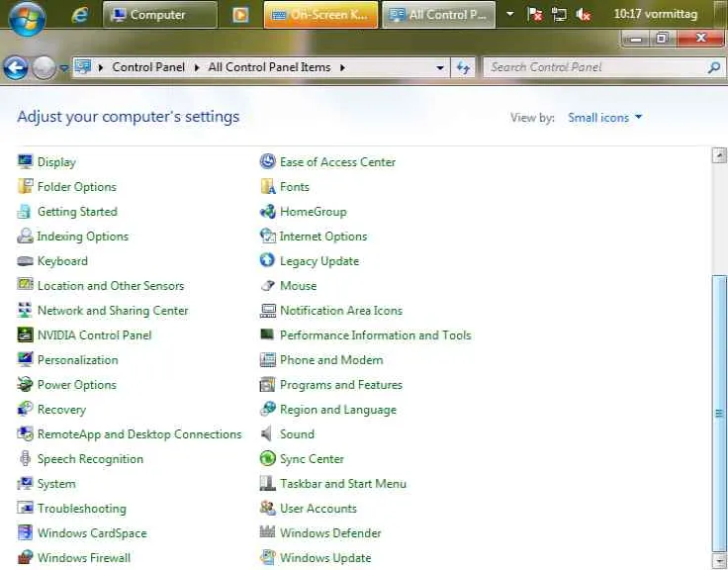Select All Control Panel taskbar button
This screenshot has width=728, height=570.
pos(438,15)
